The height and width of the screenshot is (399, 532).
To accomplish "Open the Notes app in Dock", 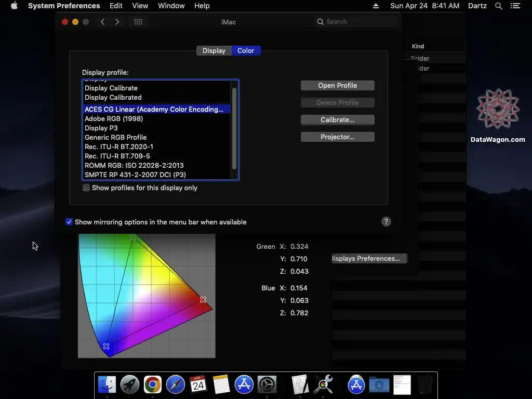I will [x=221, y=385].
